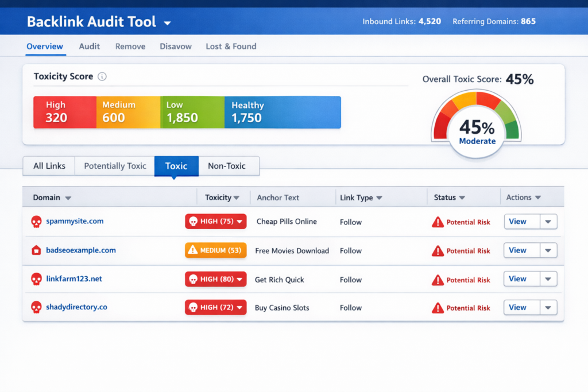
Task: Open the Lost & Found tab
Action: tap(231, 46)
